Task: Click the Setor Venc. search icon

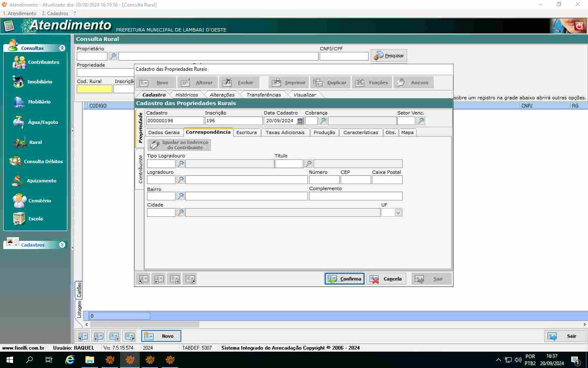Action: (421, 121)
